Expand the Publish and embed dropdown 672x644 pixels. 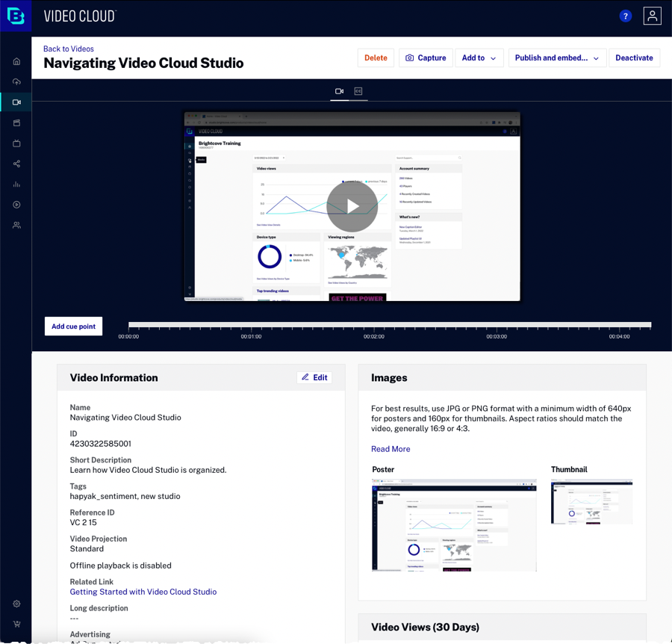tap(556, 58)
